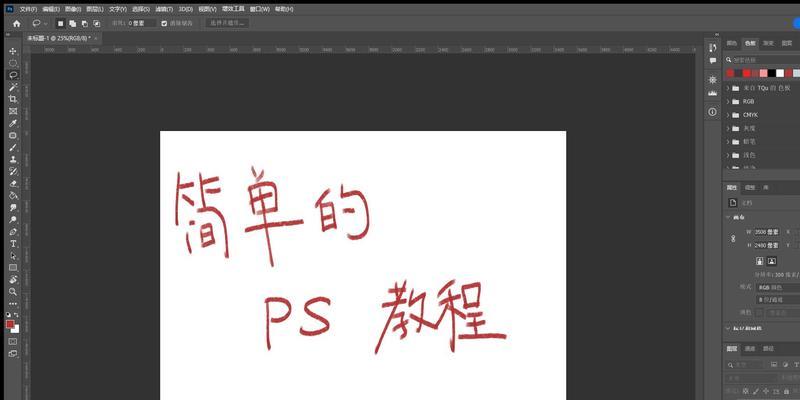Select the Eyedropper tool
Viewport: 800px width, 400px height.
tap(13, 123)
